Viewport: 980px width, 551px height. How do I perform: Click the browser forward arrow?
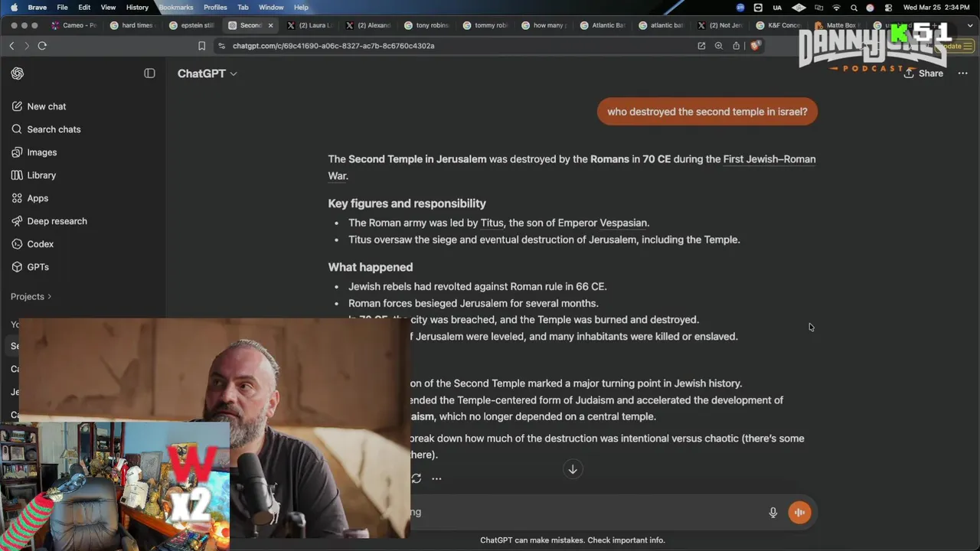pos(27,46)
